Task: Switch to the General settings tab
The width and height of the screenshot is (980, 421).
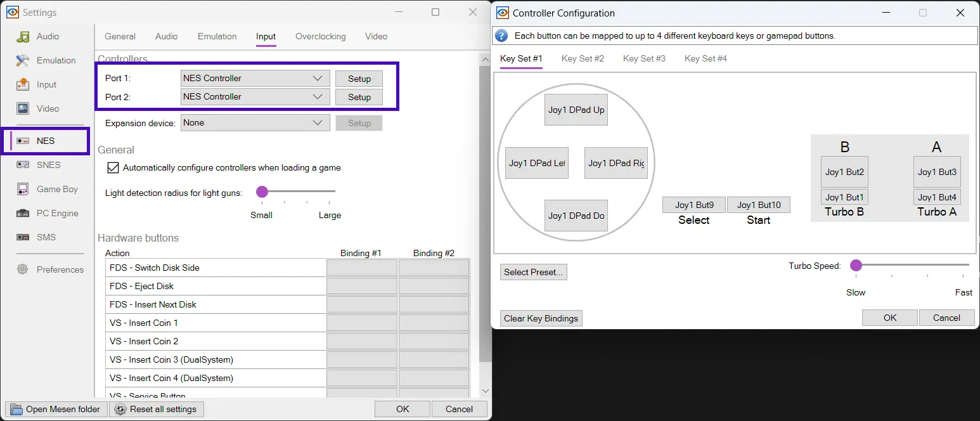Action: (120, 36)
